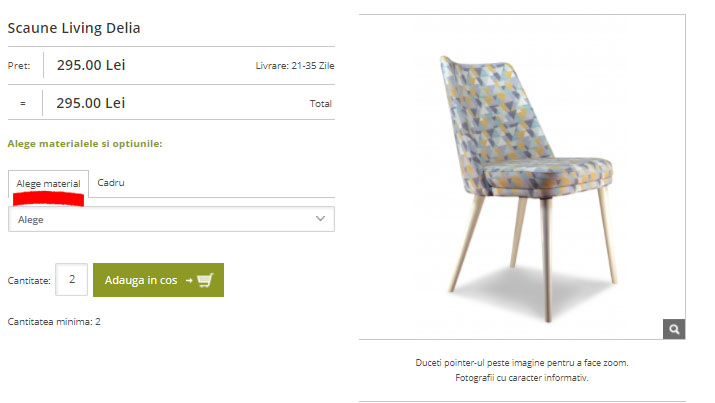The height and width of the screenshot is (403, 715).
Task: Click the 295.00 Lei price value
Action: 91,65
